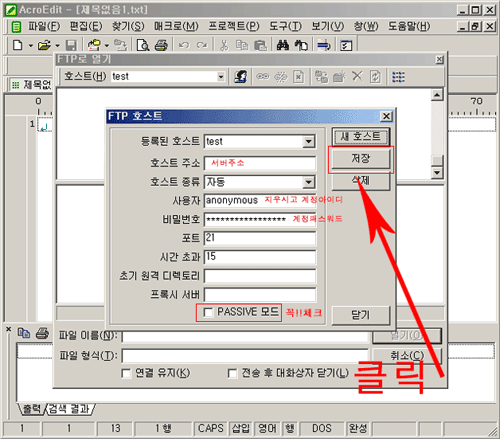
Task: Open the 파일(F) menu
Action: click(44, 26)
